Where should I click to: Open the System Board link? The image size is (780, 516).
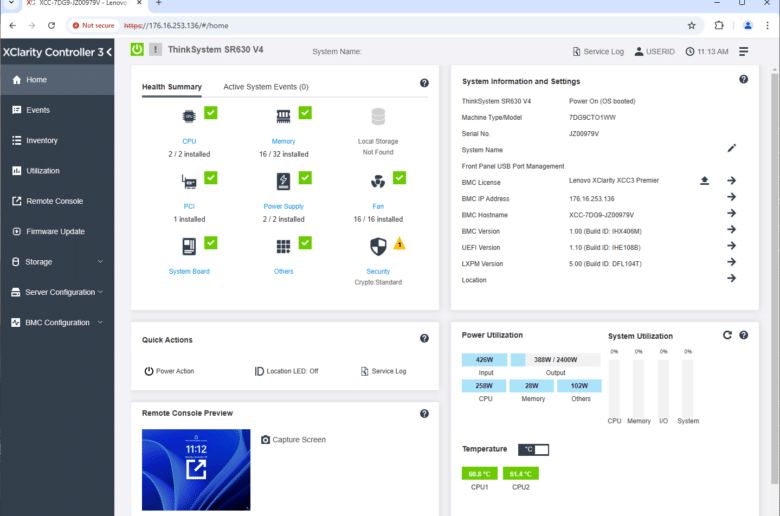[189, 271]
